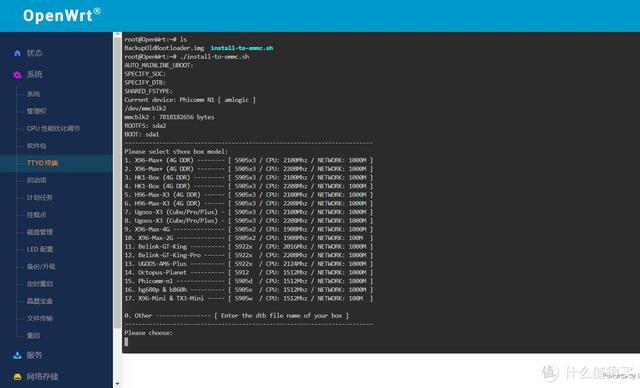
Task: Click the 'Please choose:' prompt text
Action: pos(149,333)
